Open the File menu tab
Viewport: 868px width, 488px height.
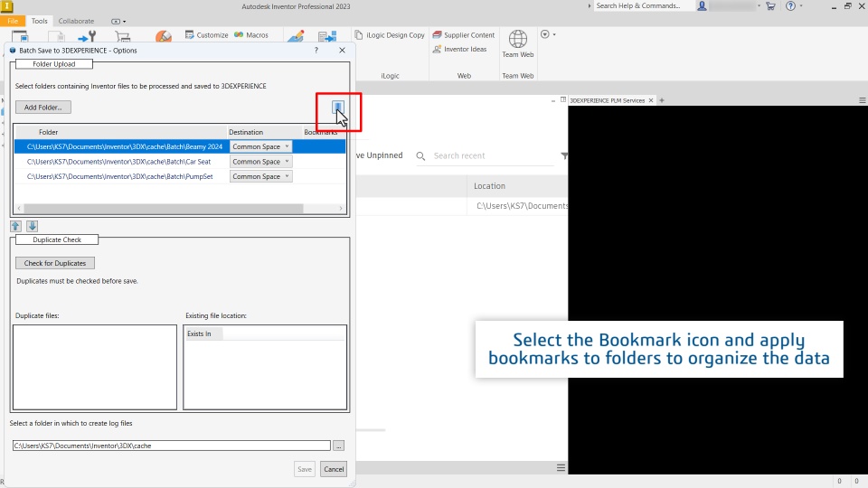coord(12,21)
